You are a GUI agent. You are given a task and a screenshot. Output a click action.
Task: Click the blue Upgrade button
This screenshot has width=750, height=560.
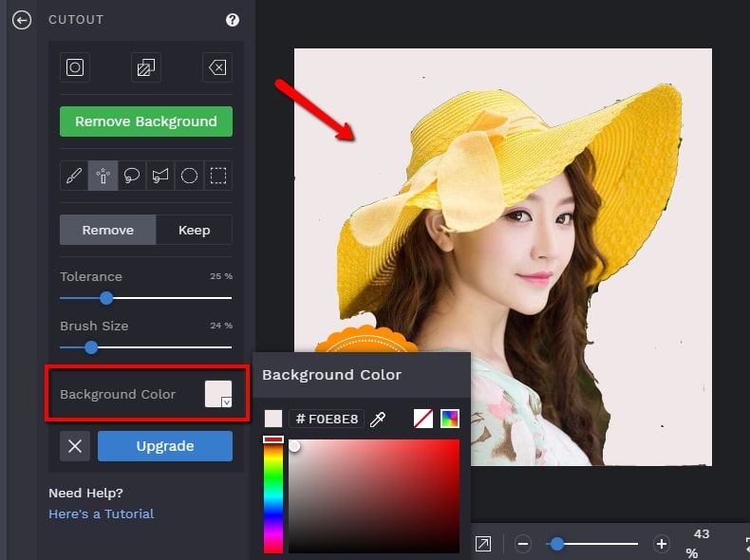coord(165,446)
